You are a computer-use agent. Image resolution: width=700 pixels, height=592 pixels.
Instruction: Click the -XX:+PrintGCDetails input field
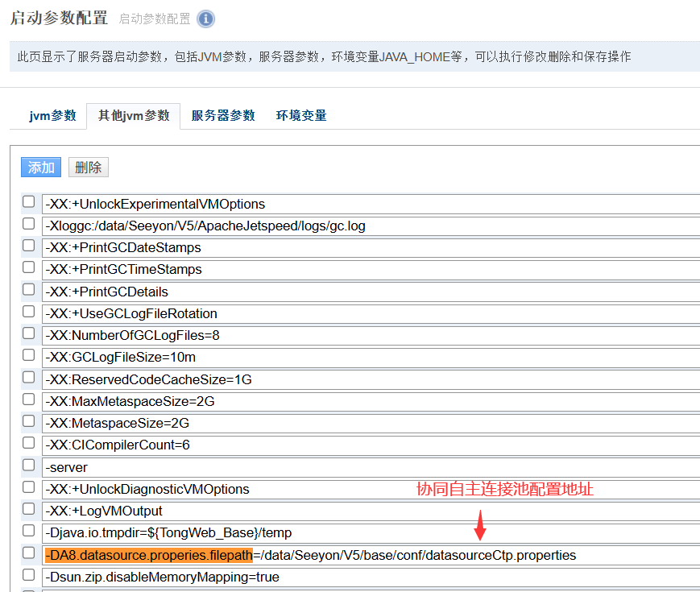[x=371, y=292]
